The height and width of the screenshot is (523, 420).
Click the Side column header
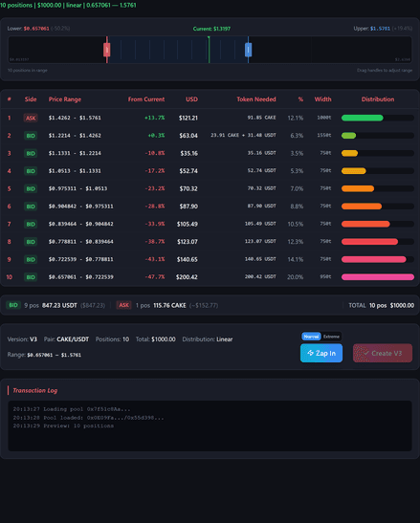[31, 99]
